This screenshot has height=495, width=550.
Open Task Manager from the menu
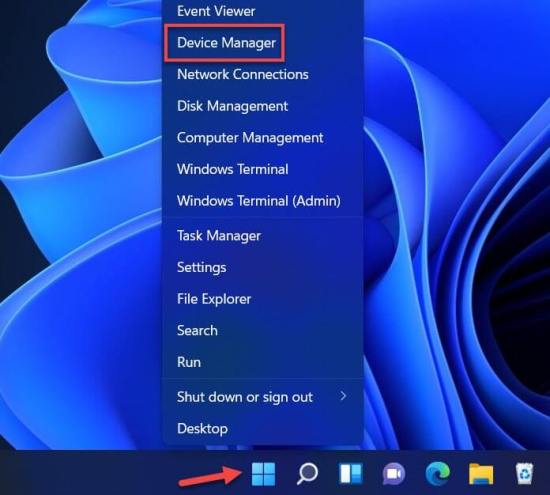pos(262,235)
